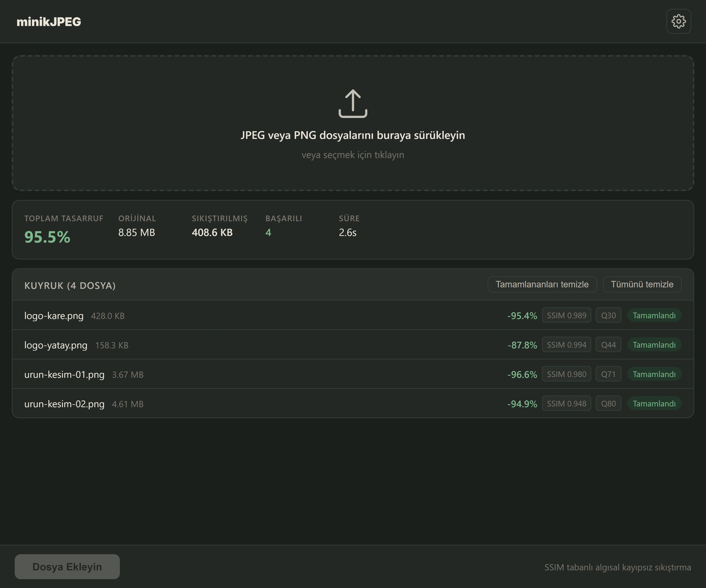Image resolution: width=706 pixels, height=588 pixels.
Task: Click the 2.6s duration value
Action: (348, 232)
